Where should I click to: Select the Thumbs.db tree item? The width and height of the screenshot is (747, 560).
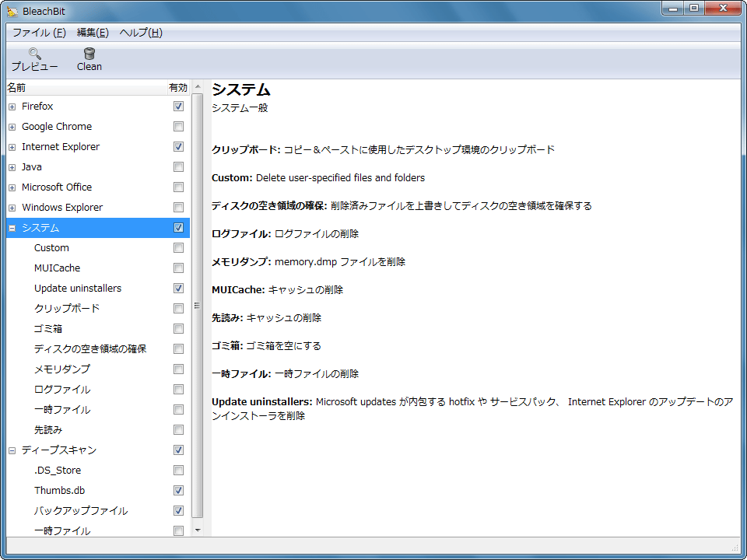point(60,491)
